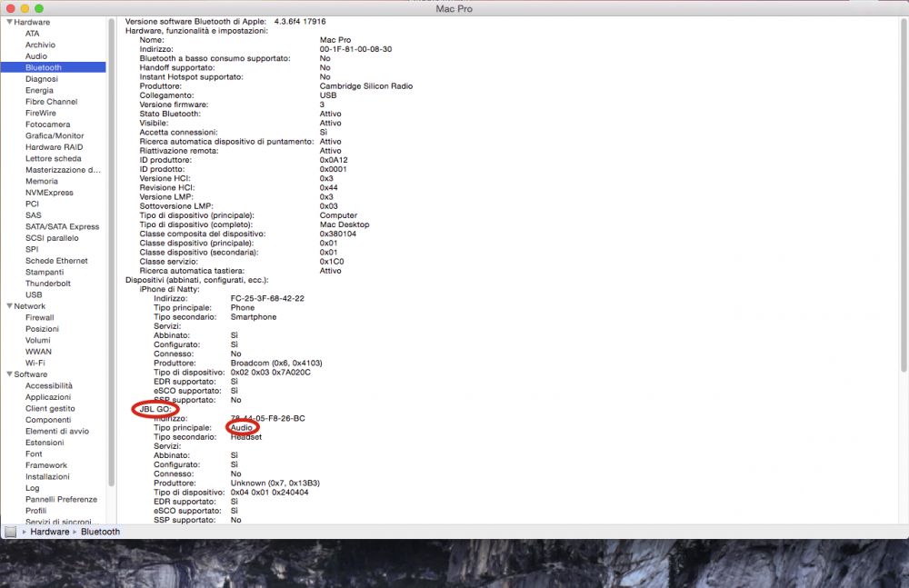
Task: Click the 'Mac Desktop' device type value
Action: (345, 224)
